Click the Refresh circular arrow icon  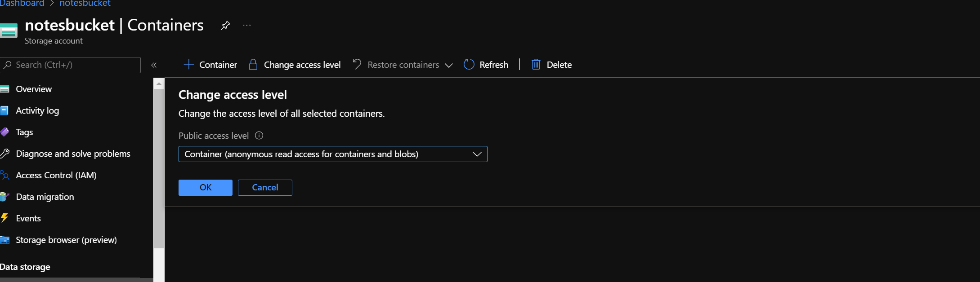coord(469,64)
